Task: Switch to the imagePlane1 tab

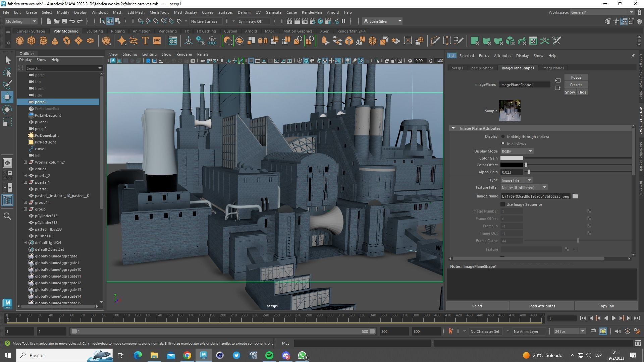Action: click(x=553, y=68)
